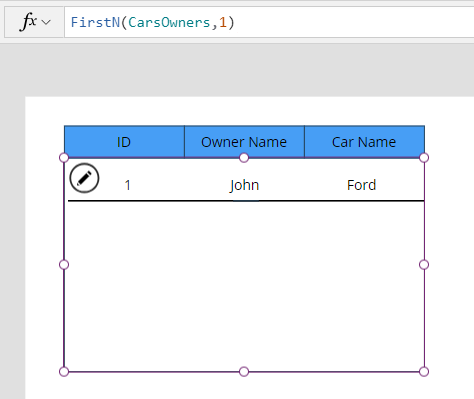Click the middle-right gallery resize handle
The width and height of the screenshot is (474, 399).
424,265
